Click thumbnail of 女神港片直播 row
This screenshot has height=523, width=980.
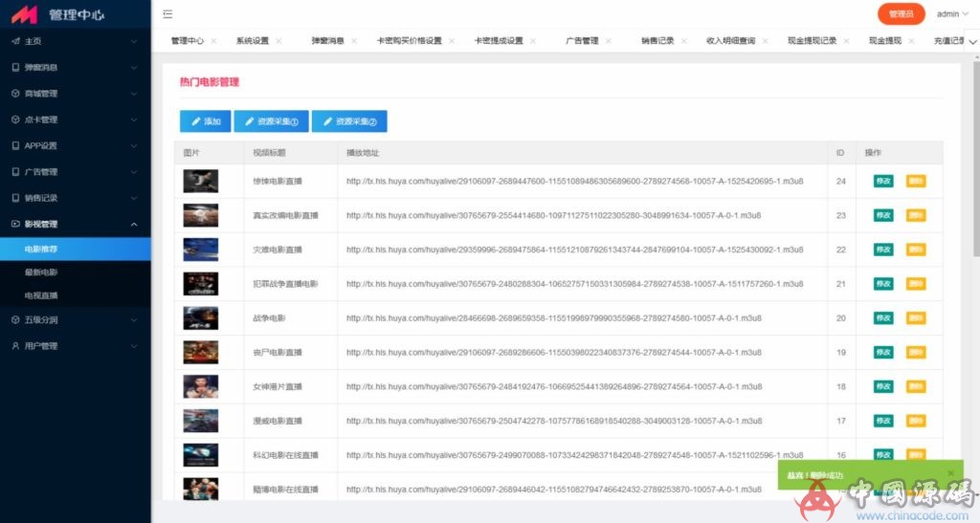(x=201, y=387)
